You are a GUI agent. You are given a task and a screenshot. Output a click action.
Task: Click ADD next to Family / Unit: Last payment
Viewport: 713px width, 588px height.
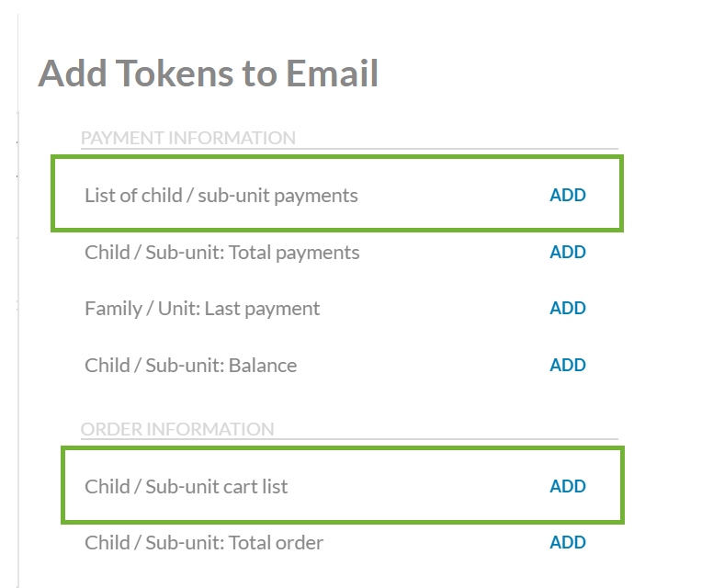pyautogui.click(x=567, y=308)
